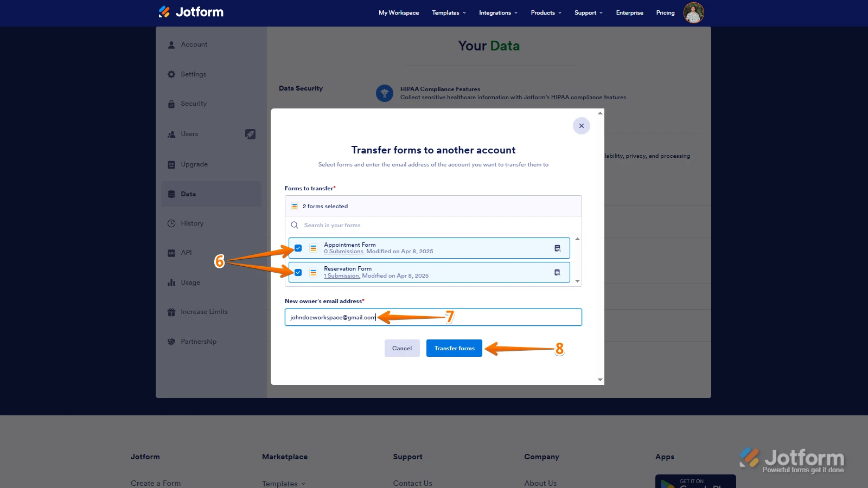Click the Jotform logo in header

pos(191,12)
